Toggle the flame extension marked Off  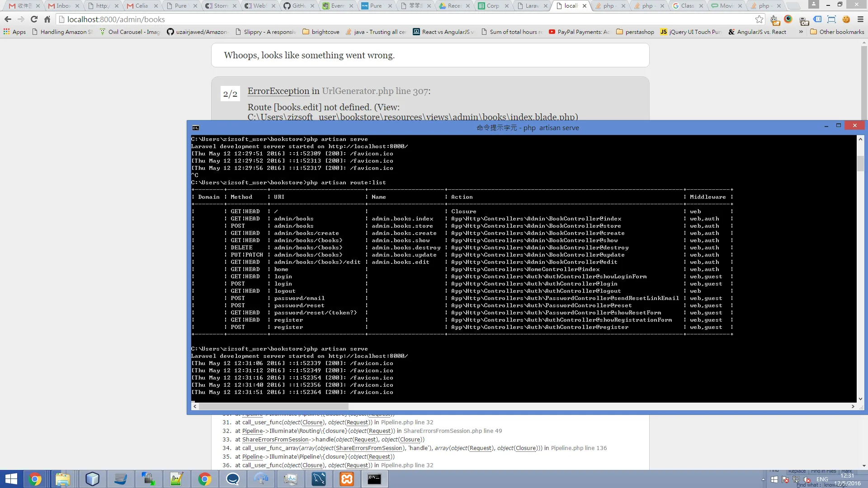coord(775,20)
